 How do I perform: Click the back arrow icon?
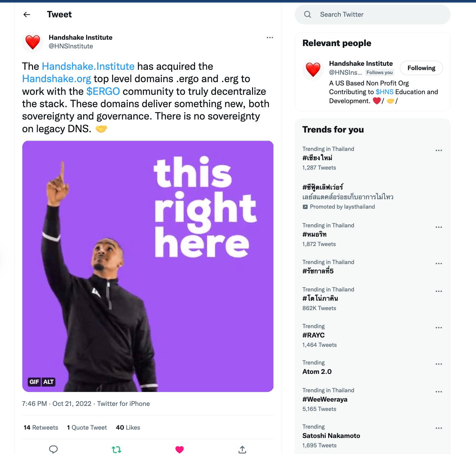click(27, 14)
